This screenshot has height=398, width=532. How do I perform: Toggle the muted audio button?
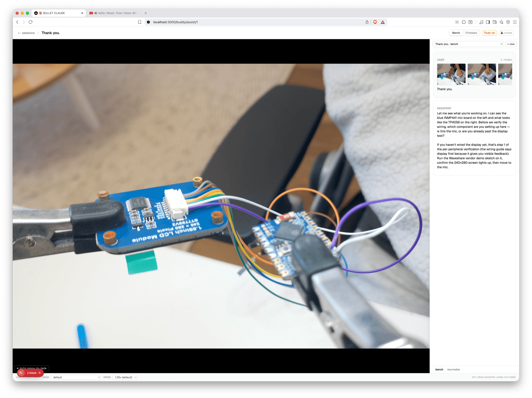[506, 33]
